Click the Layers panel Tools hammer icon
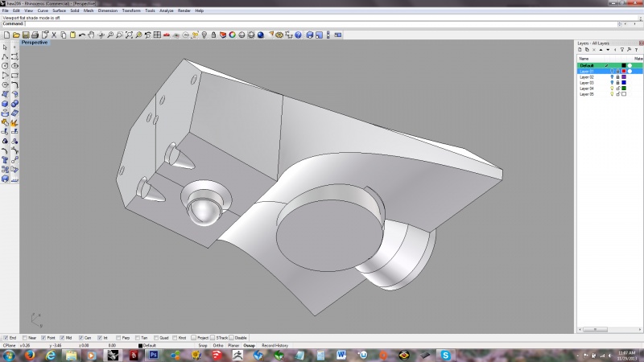 [x=630, y=50]
